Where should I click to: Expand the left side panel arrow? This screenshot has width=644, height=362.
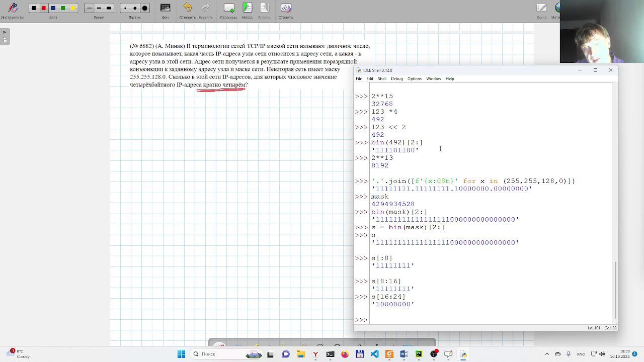(x=5, y=32)
